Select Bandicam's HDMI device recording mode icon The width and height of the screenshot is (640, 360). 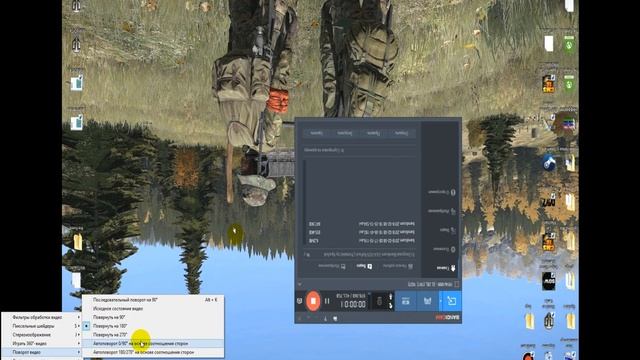pos(406,301)
